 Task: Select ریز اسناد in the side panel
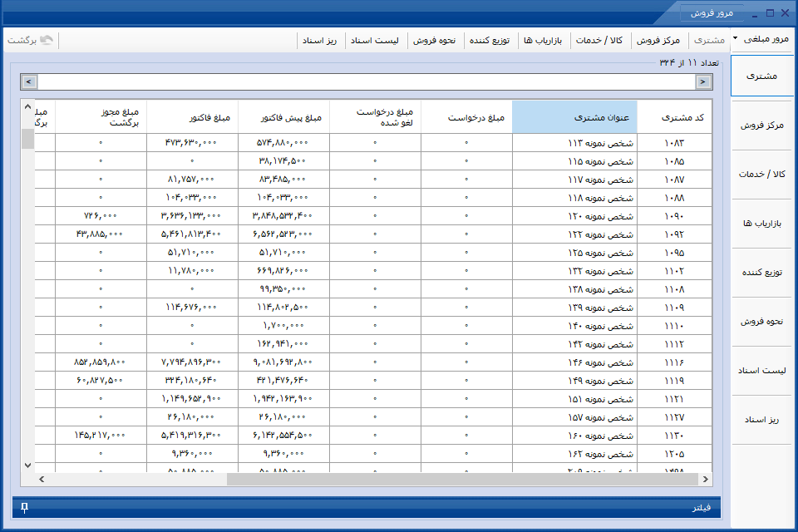click(762, 420)
